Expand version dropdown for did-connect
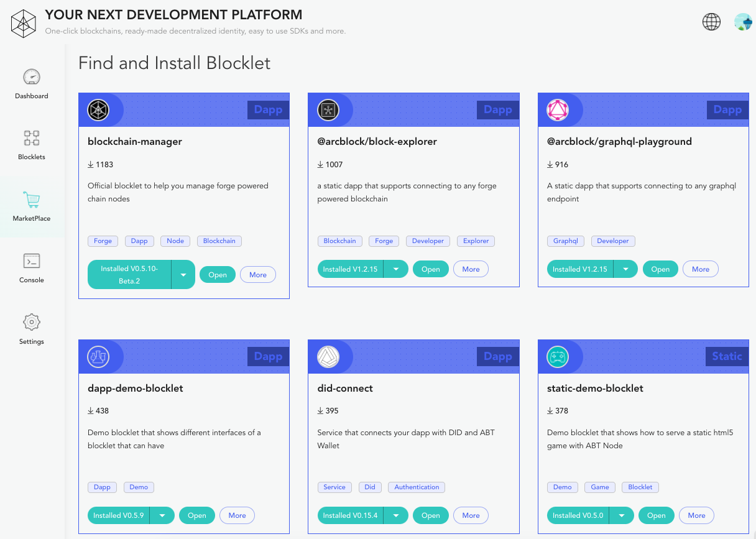The image size is (756, 539). [x=396, y=515]
